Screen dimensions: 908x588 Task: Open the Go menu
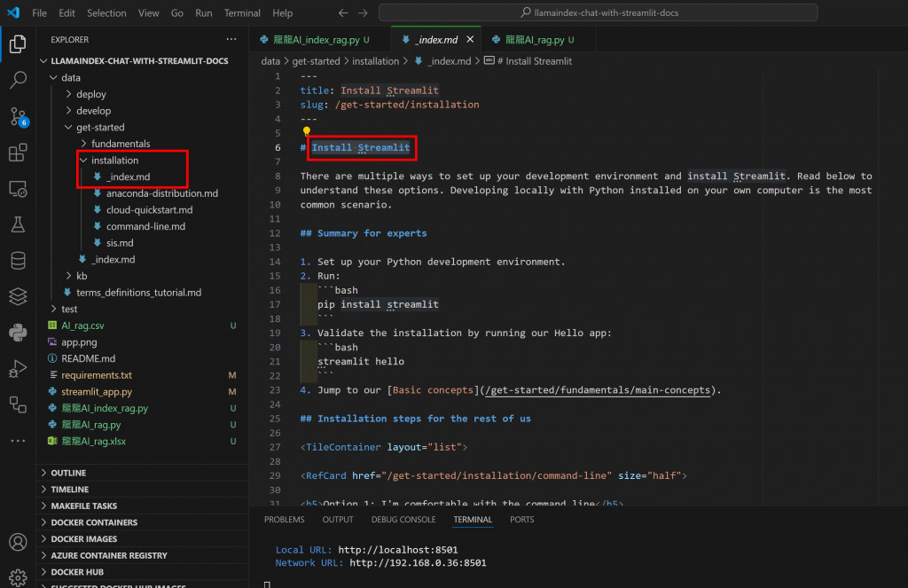click(x=177, y=12)
